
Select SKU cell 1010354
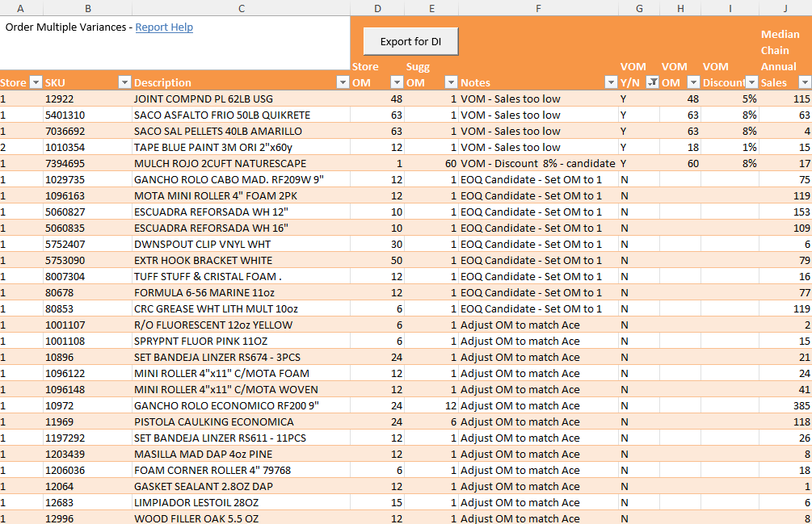coord(87,148)
